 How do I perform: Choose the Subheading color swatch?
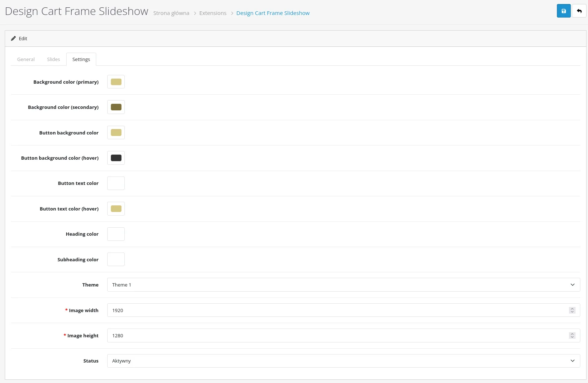(116, 259)
